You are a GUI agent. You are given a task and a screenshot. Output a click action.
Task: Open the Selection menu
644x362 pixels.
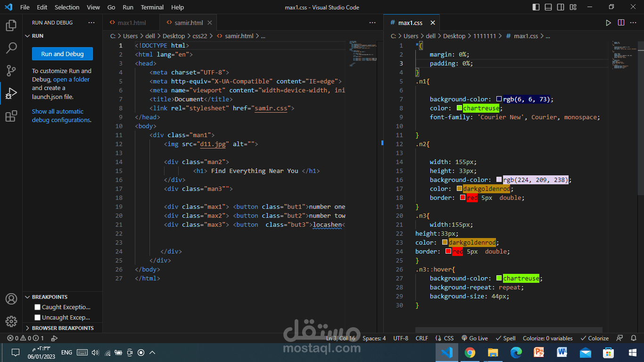pos(67,7)
